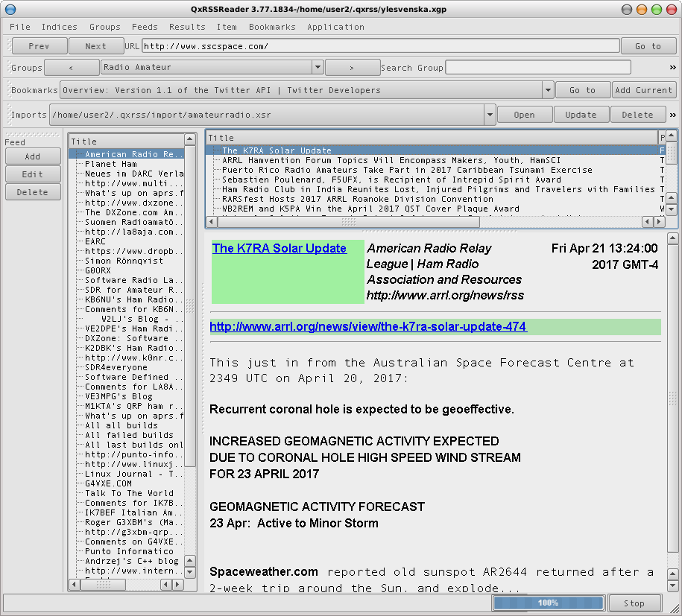Click the 100% progress bar
The height and width of the screenshot is (616, 682).
click(x=548, y=603)
